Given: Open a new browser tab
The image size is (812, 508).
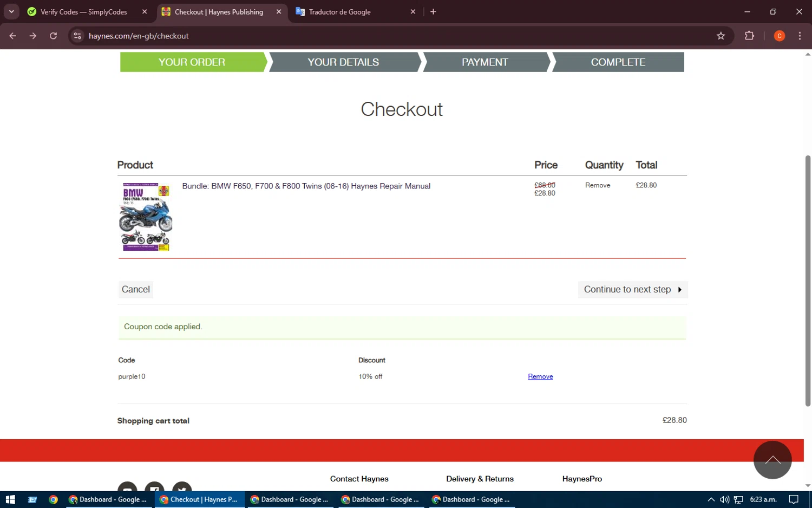Looking at the screenshot, I should click(x=433, y=12).
